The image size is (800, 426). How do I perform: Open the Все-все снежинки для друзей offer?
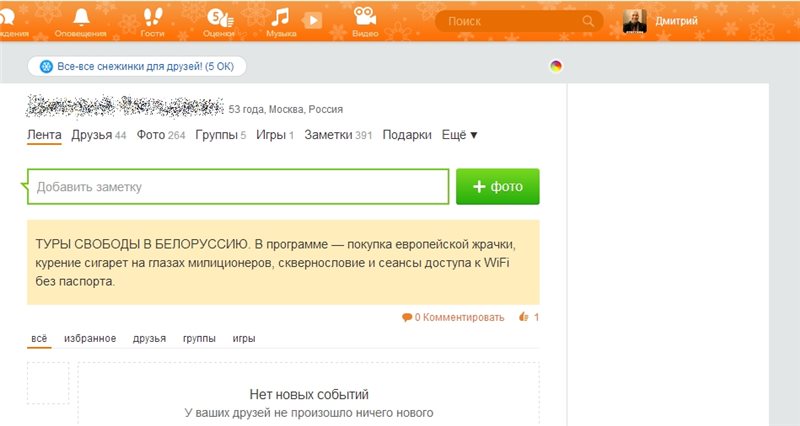click(137, 66)
